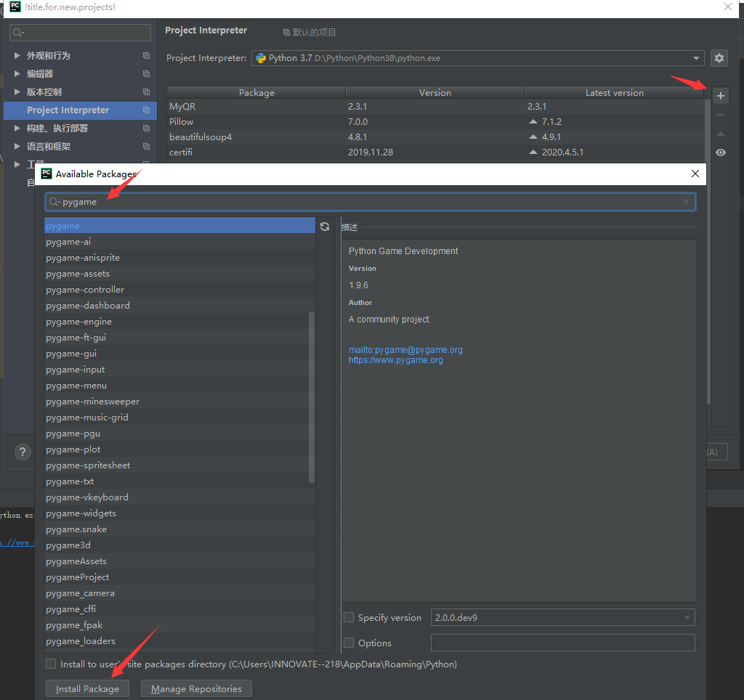The width and height of the screenshot is (744, 700).
Task: Expand the 外观和行为 settings section
Action: (17, 55)
